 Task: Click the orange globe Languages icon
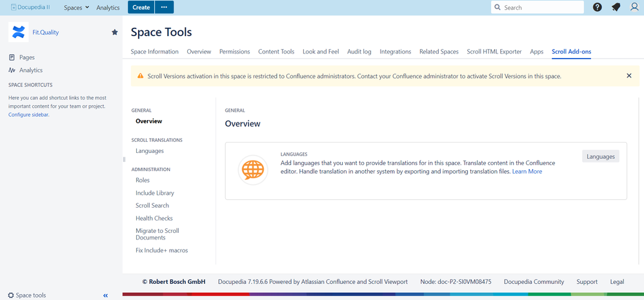coord(253,170)
